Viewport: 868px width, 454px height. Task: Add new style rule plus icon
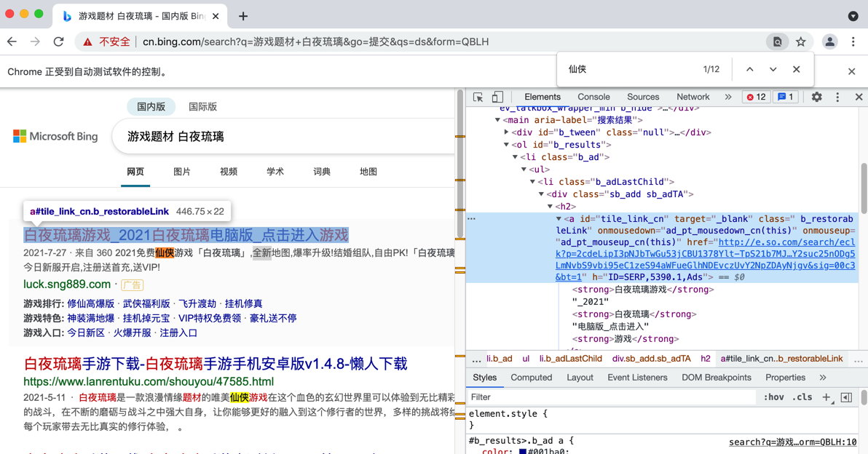pyautogui.click(x=826, y=397)
